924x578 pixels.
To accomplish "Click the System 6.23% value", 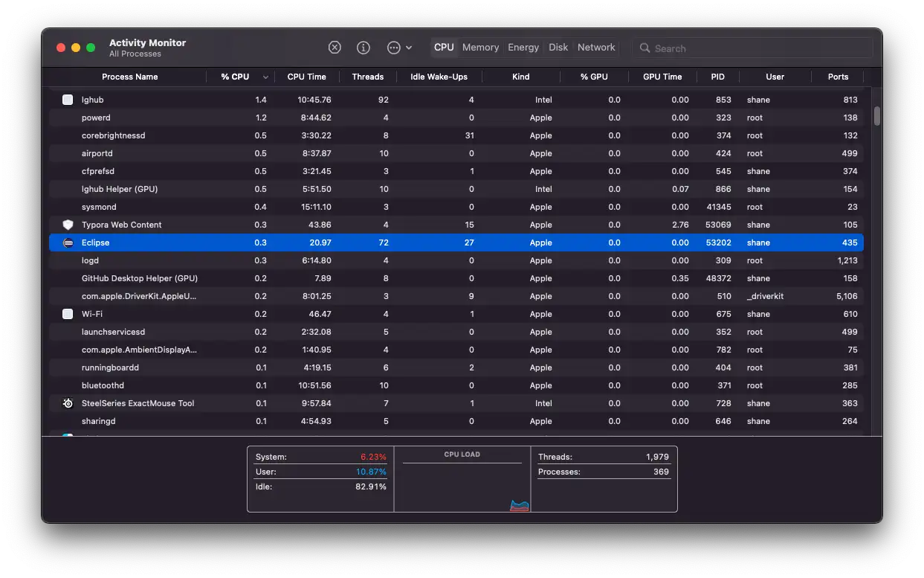I will click(373, 457).
